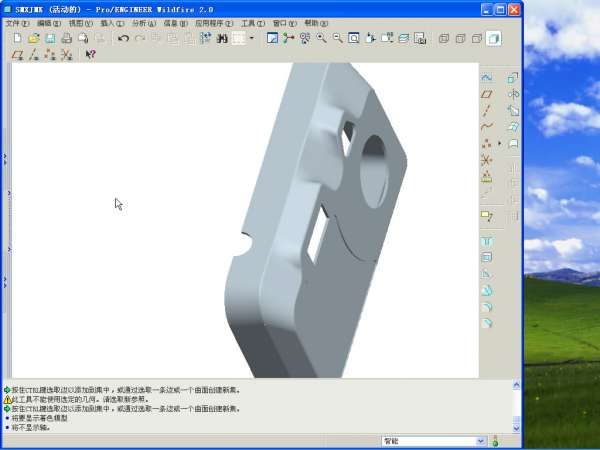This screenshot has width=600, height=450.
Task: Undo the last operation
Action: tap(123, 38)
